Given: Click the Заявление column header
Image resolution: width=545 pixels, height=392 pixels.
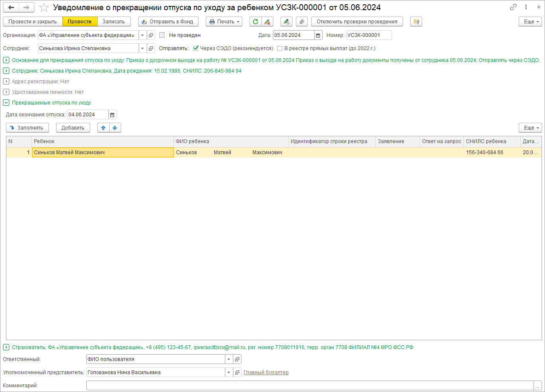Looking at the screenshot, I should coord(398,141).
